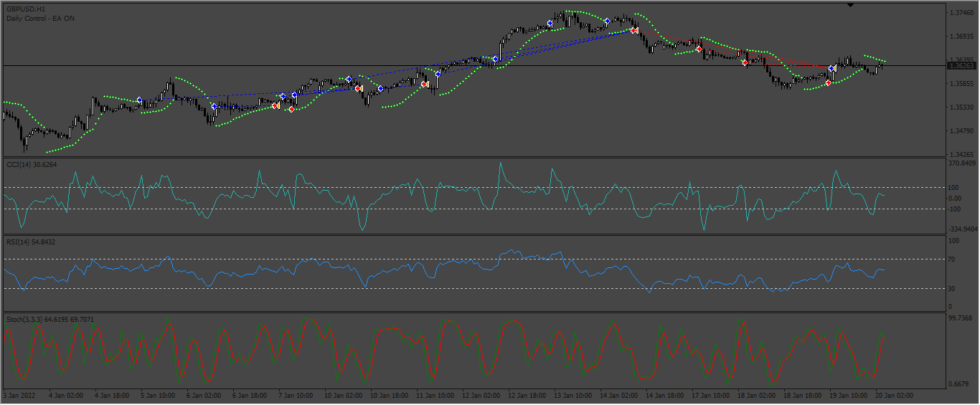Click the blue buy arrow left of the 13 Jan peak

[550, 24]
